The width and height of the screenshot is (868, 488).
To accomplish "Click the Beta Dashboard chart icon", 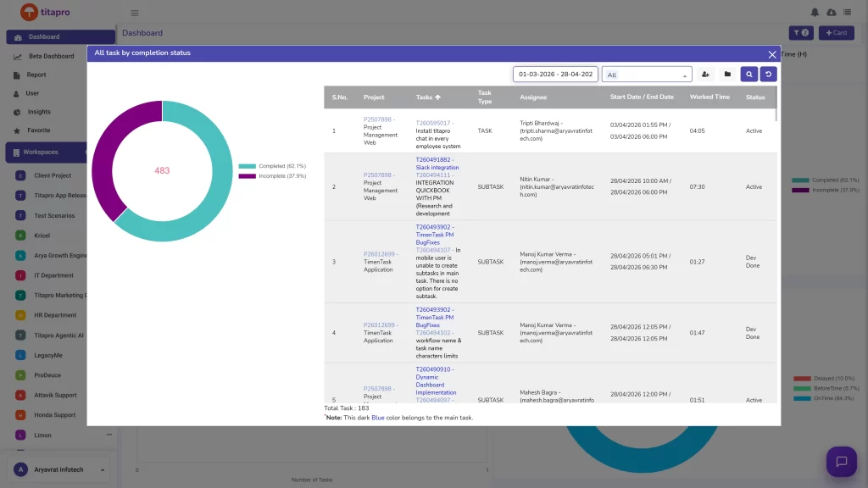I will 18,57.
